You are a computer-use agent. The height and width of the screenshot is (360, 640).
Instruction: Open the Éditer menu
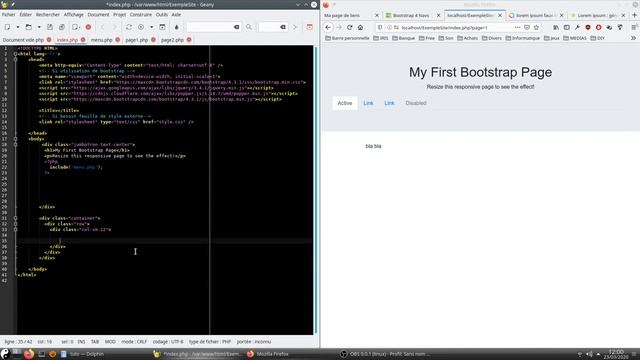click(x=25, y=14)
